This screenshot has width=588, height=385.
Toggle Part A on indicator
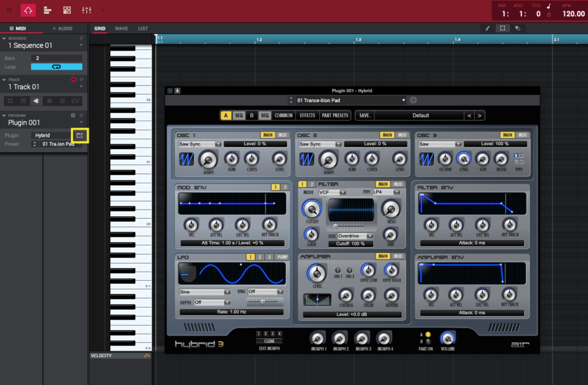tap(428, 334)
